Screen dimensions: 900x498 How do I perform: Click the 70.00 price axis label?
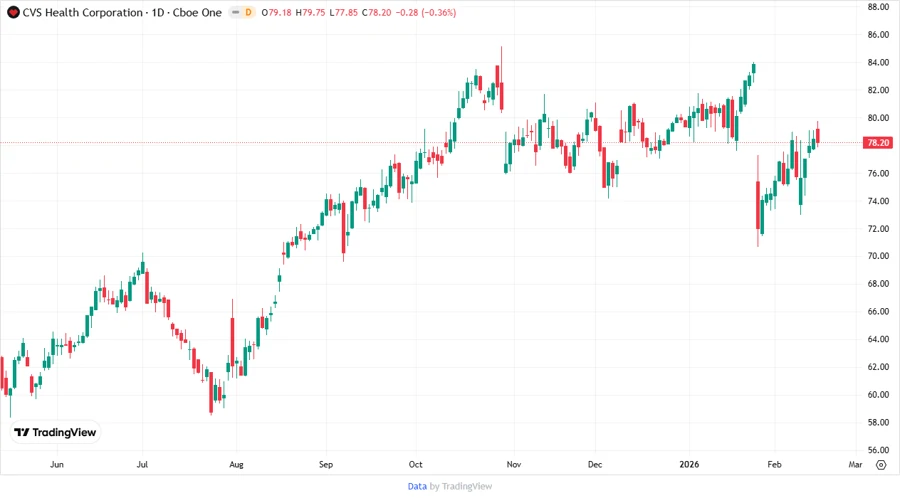[878, 256]
